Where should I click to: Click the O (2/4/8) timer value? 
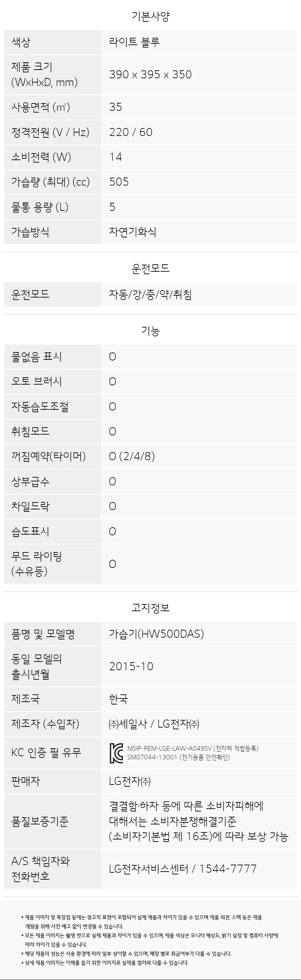pos(132,456)
